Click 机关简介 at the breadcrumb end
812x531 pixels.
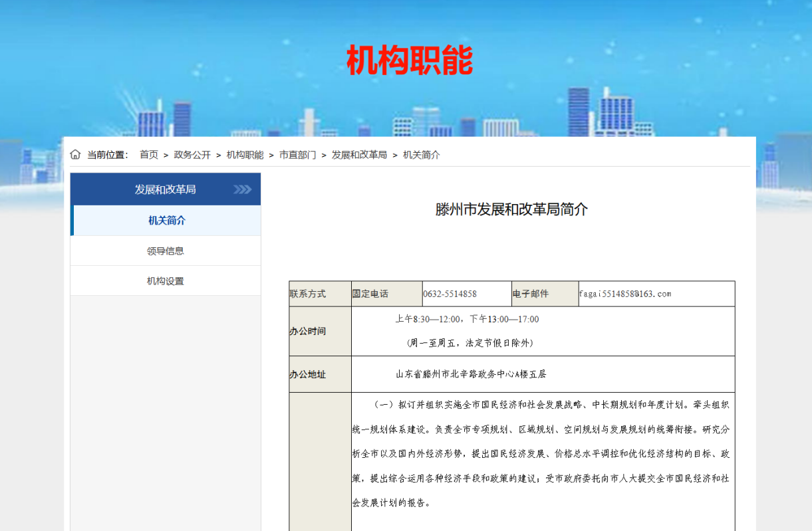421,155
